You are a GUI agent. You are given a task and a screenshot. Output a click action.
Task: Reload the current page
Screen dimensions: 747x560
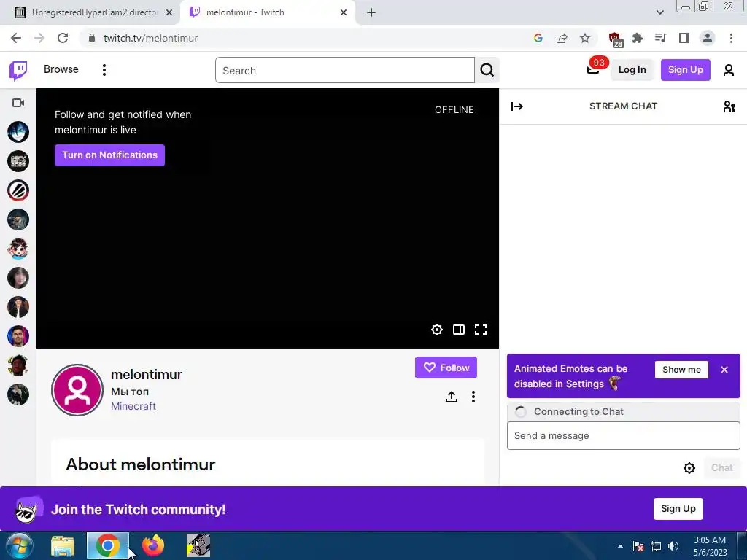[x=63, y=38]
